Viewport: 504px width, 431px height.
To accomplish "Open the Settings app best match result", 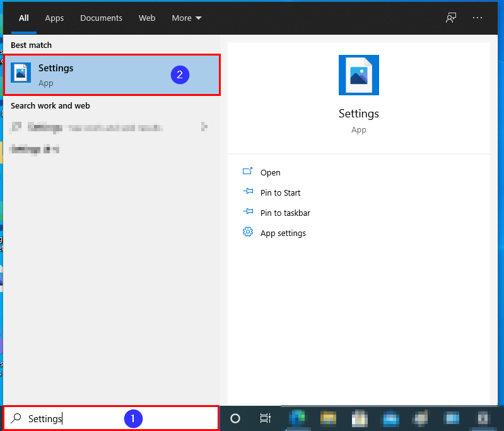I will 112,75.
